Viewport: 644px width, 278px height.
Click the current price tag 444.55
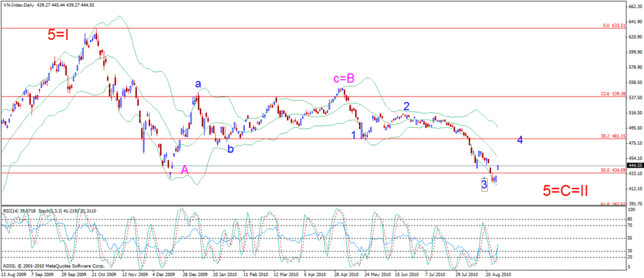click(633, 166)
